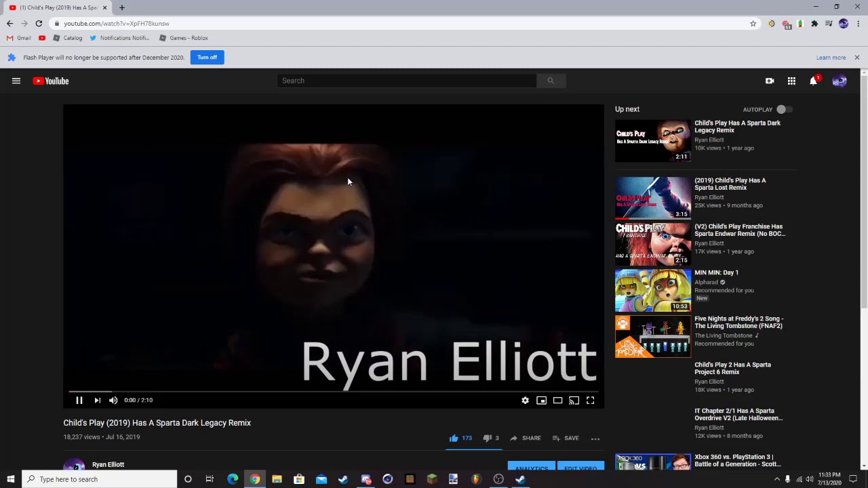Open the YouTube hamburger guide menu
Image resolution: width=868 pixels, height=488 pixels.
tap(16, 81)
